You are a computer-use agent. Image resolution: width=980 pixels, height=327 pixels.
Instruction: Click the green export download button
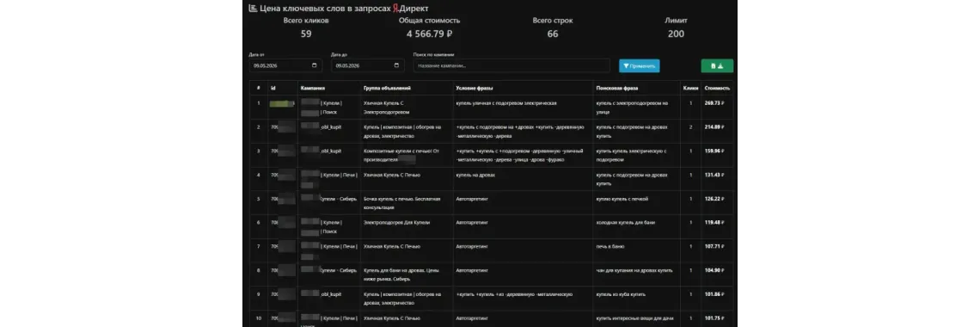click(717, 65)
